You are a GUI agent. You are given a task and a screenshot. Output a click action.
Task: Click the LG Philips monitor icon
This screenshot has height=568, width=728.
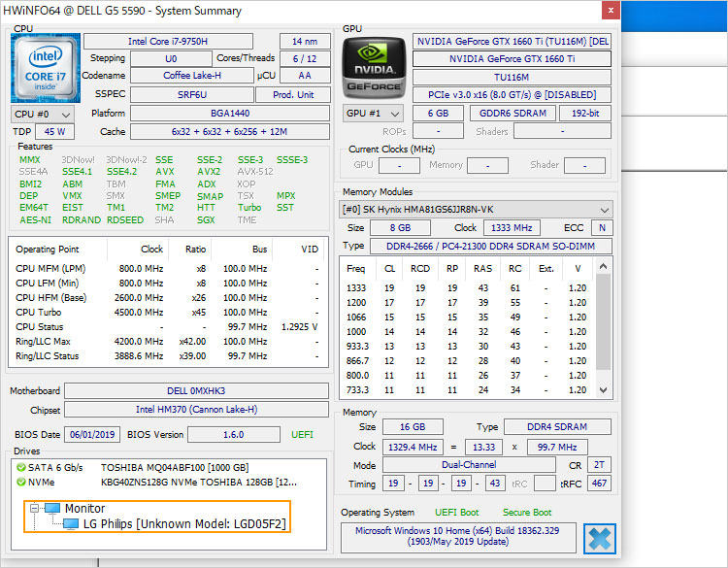tap(71, 524)
